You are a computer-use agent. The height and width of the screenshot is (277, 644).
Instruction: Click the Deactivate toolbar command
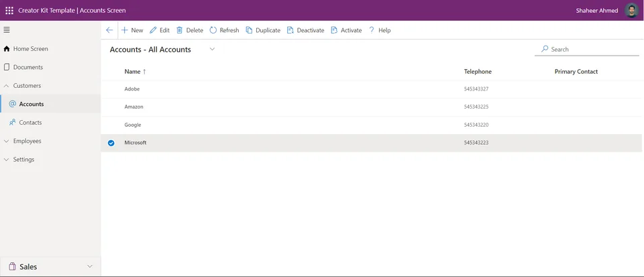pyautogui.click(x=306, y=30)
